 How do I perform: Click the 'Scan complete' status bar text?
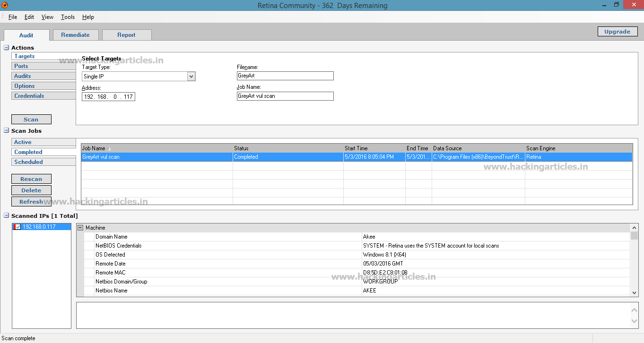click(18, 338)
